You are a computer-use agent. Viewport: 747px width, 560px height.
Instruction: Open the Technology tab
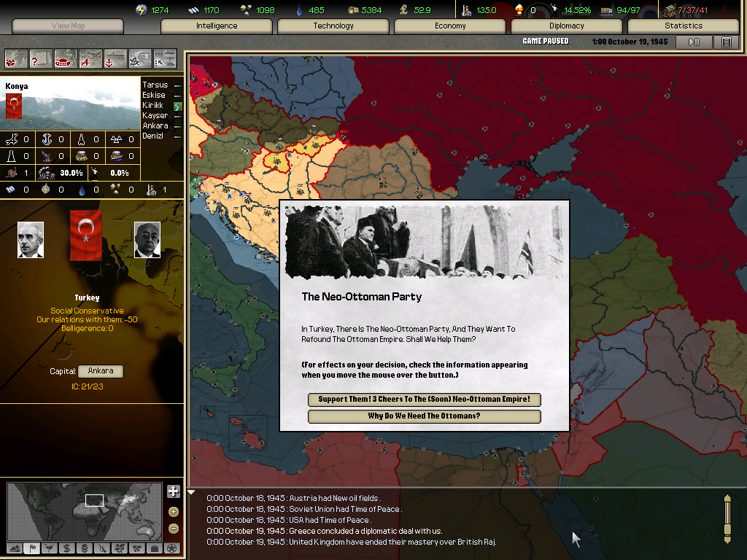point(333,26)
